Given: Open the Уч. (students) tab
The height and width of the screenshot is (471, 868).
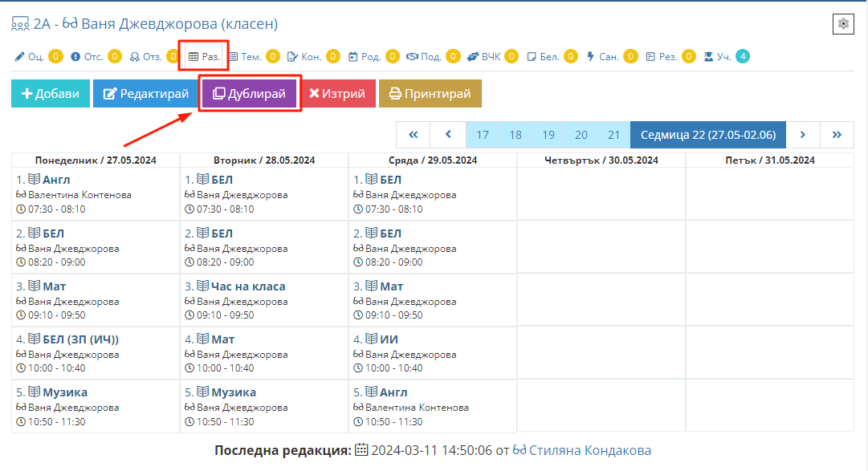Looking at the screenshot, I should (727, 56).
